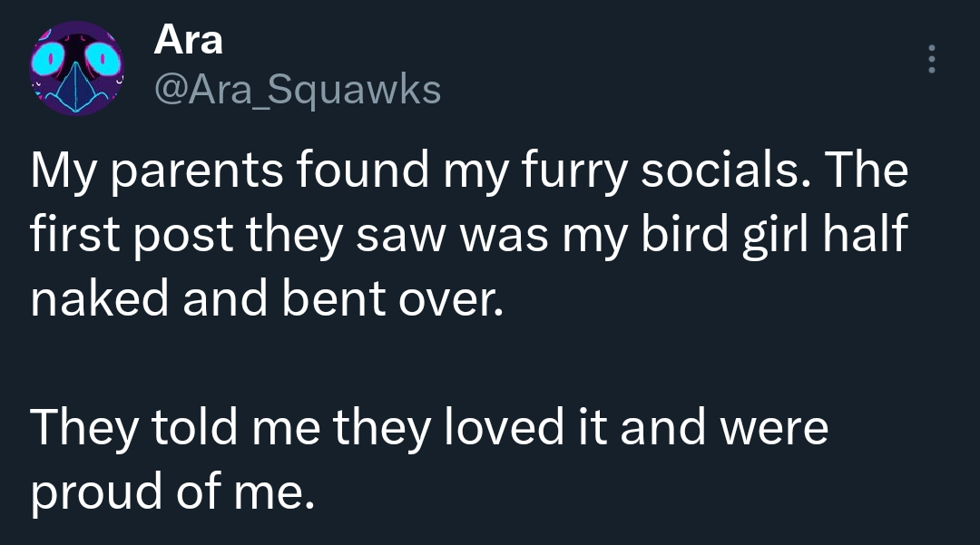Click the blue beak in the avatar
Screen dimensions: 980x545
(x=76, y=87)
